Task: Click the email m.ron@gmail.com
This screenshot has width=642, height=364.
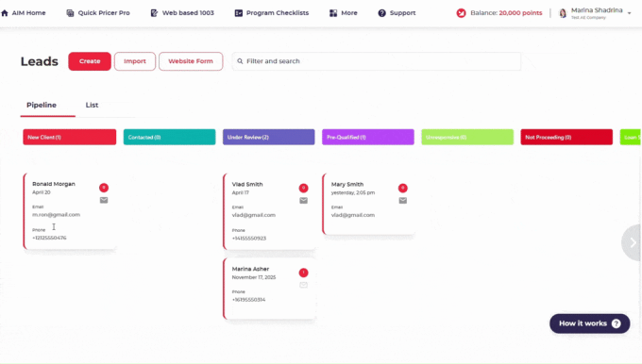Action: pyautogui.click(x=56, y=215)
